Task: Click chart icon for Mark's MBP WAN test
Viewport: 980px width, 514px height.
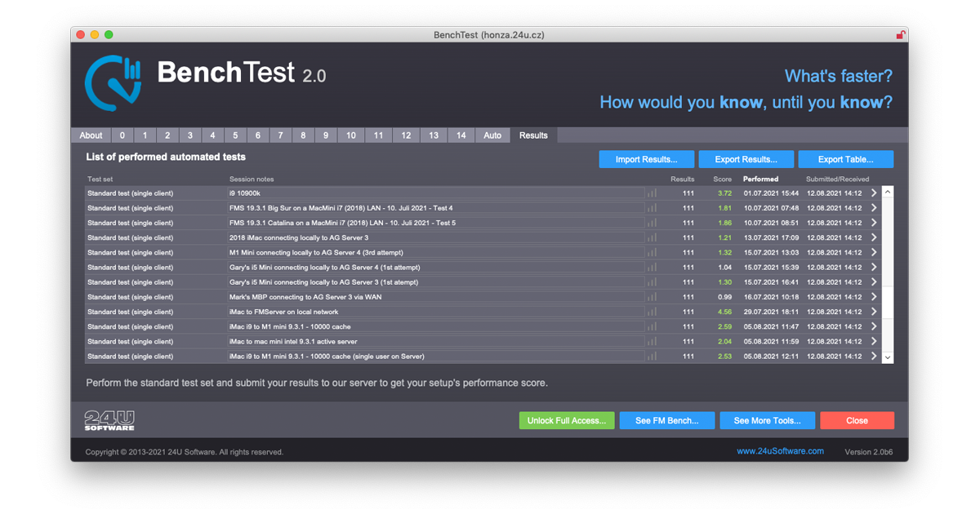Action: coord(651,296)
